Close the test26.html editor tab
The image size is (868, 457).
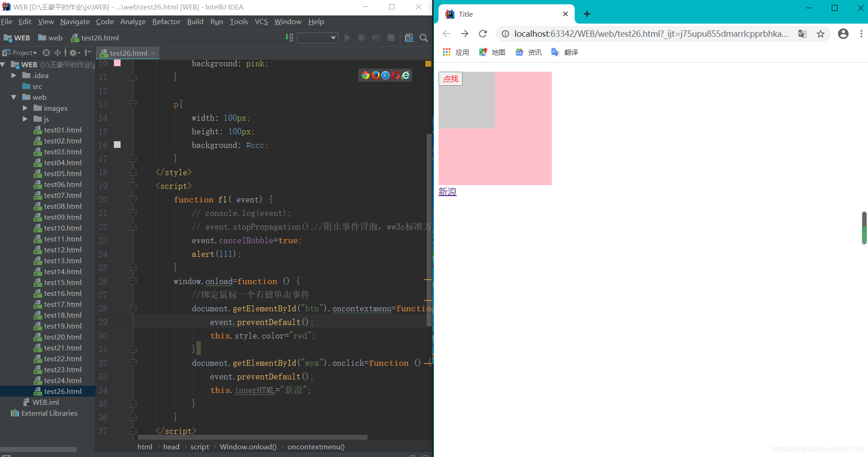point(153,53)
